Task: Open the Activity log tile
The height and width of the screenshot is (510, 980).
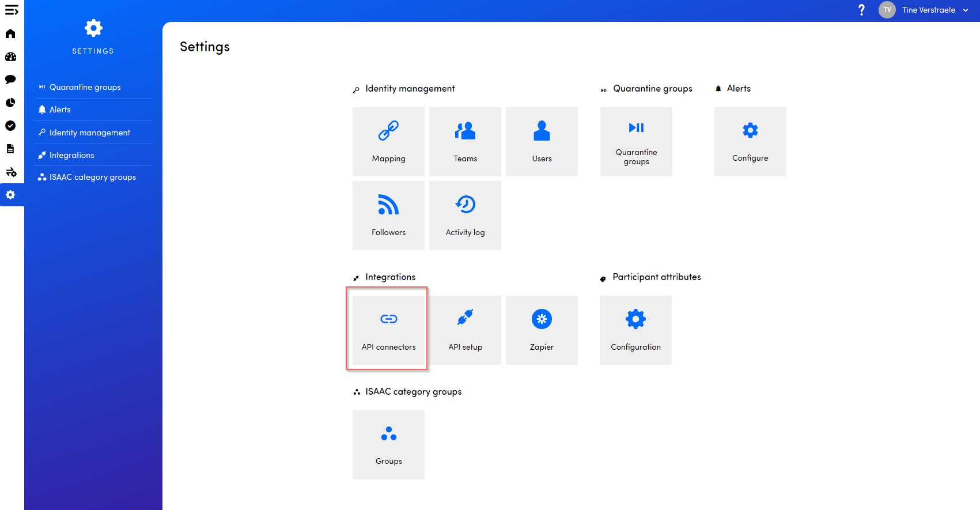Action: point(465,216)
